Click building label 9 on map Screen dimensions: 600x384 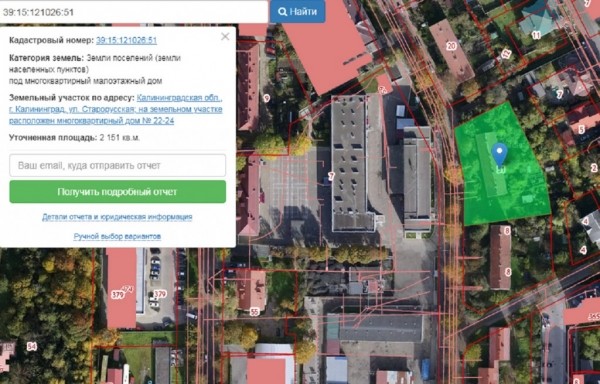pos(267,98)
